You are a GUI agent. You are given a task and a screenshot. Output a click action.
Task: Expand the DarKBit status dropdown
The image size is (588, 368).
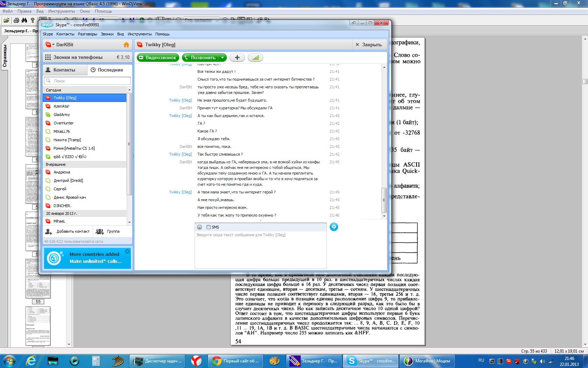pyautogui.click(x=53, y=45)
